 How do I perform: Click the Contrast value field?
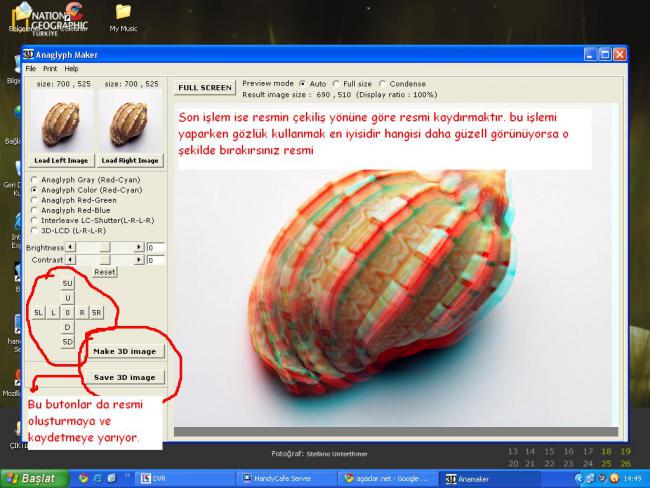(155, 260)
